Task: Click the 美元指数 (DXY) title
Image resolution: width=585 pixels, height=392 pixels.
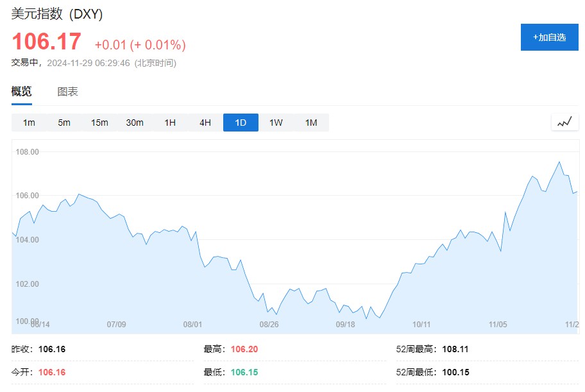Action: [x=57, y=14]
